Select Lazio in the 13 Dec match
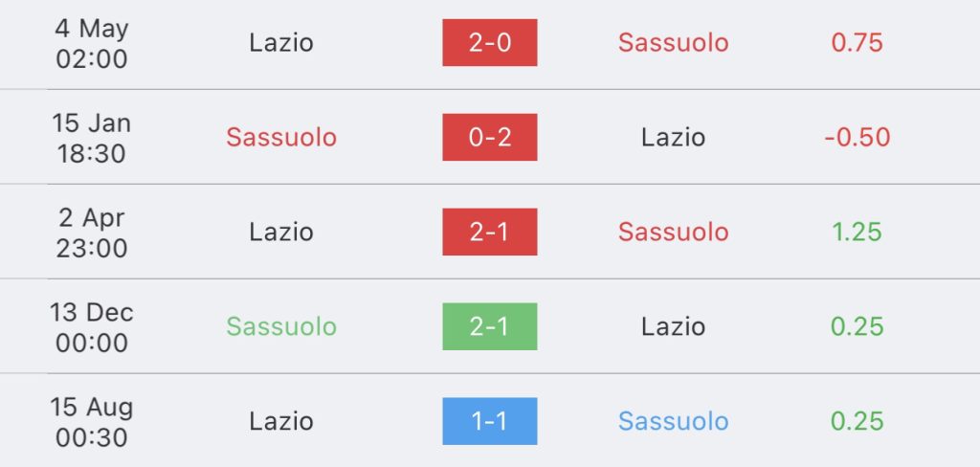980x467 pixels. 673,326
